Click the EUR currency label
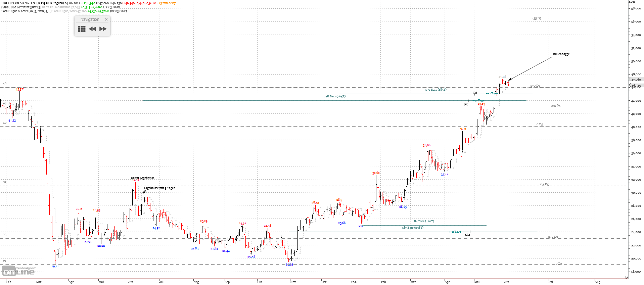644x285 pixels. (632, 2)
